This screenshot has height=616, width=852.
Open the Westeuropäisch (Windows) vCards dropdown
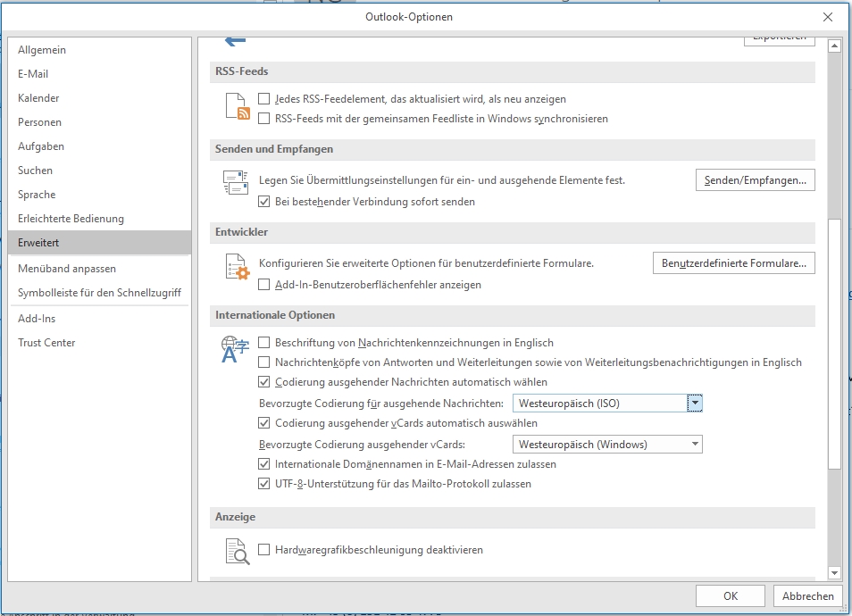tap(695, 445)
